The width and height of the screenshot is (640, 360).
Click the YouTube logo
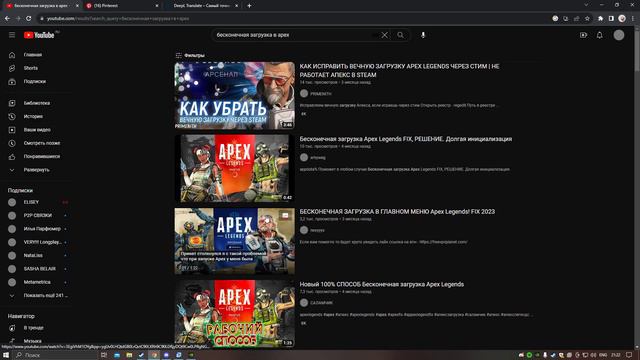[x=39, y=35]
